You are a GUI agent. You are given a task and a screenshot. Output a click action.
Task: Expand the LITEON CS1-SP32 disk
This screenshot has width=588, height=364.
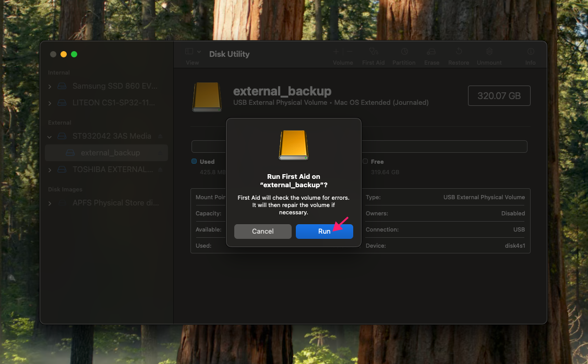[50, 103]
